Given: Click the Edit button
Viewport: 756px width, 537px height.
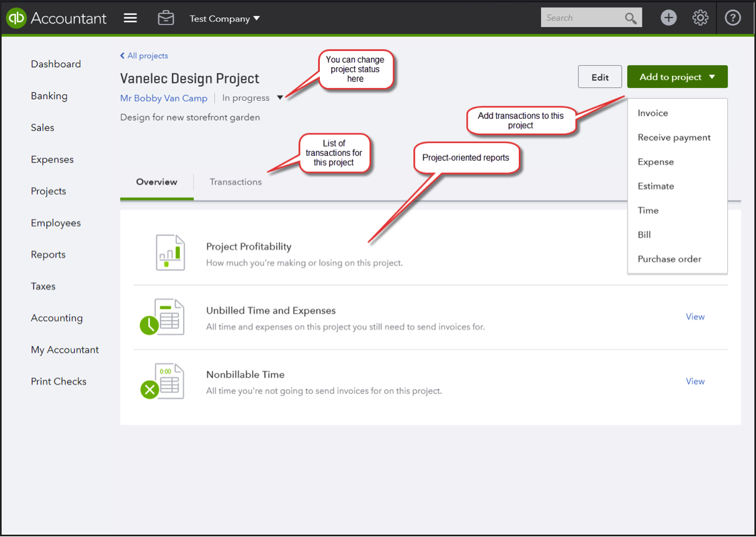Looking at the screenshot, I should (599, 77).
